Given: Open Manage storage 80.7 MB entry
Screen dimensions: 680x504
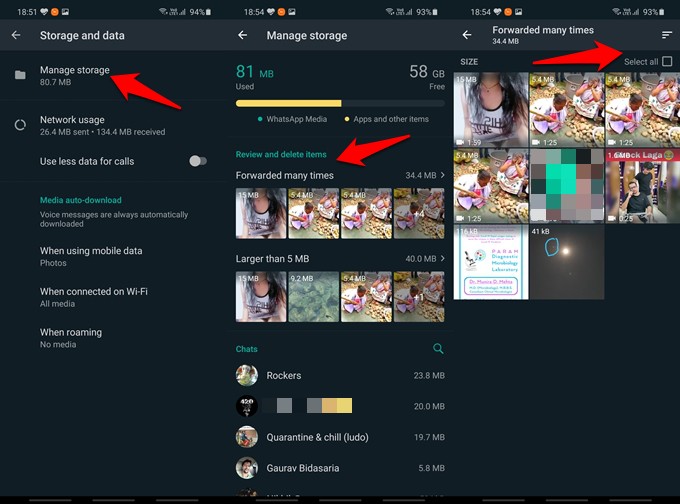Looking at the screenshot, I should [113, 75].
